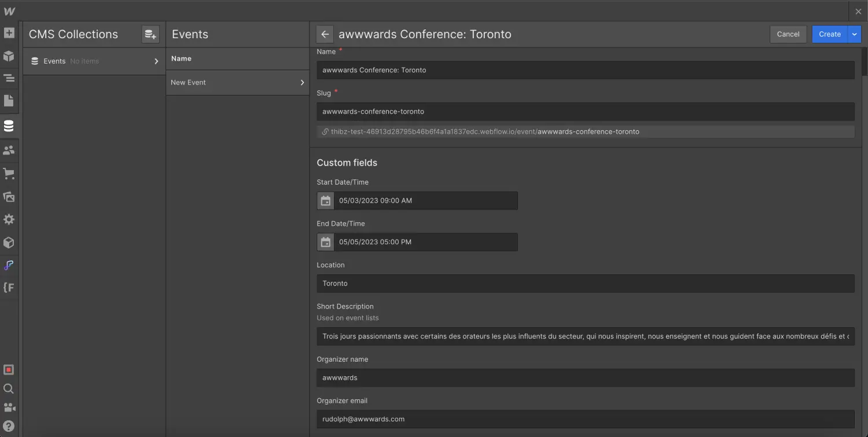Click the Location label
868x437 pixels.
330,265
